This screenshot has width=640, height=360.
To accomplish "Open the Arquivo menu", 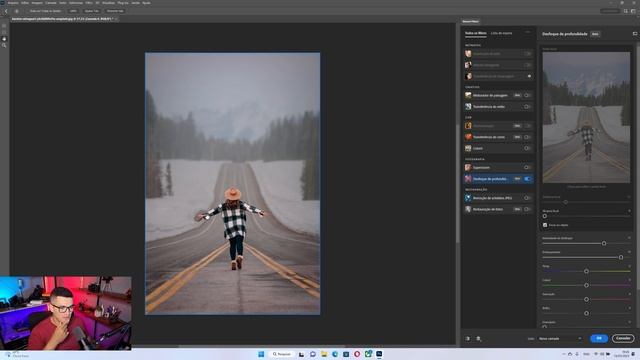I will tap(13, 3).
